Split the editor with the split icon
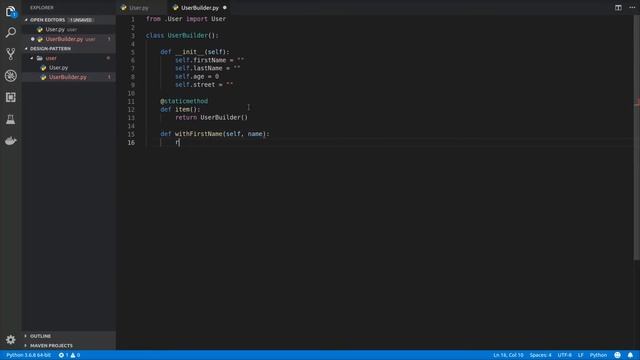This screenshot has height=360, width=640. point(618,8)
